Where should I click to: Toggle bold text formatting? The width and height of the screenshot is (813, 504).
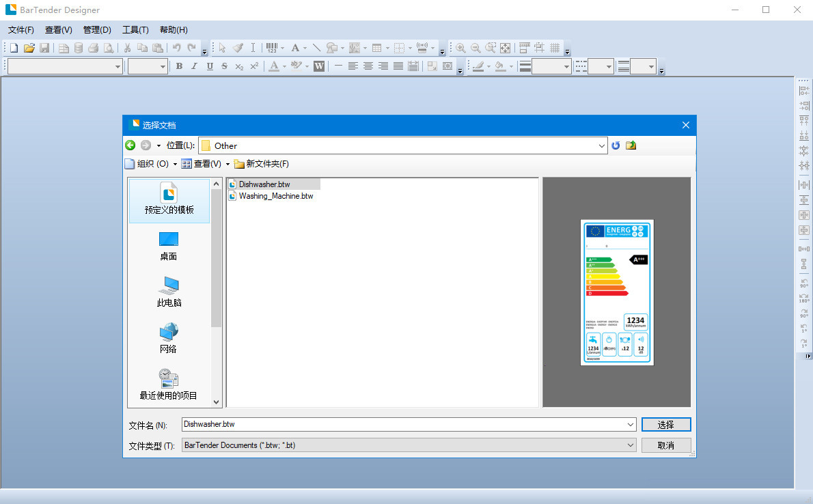[178, 66]
